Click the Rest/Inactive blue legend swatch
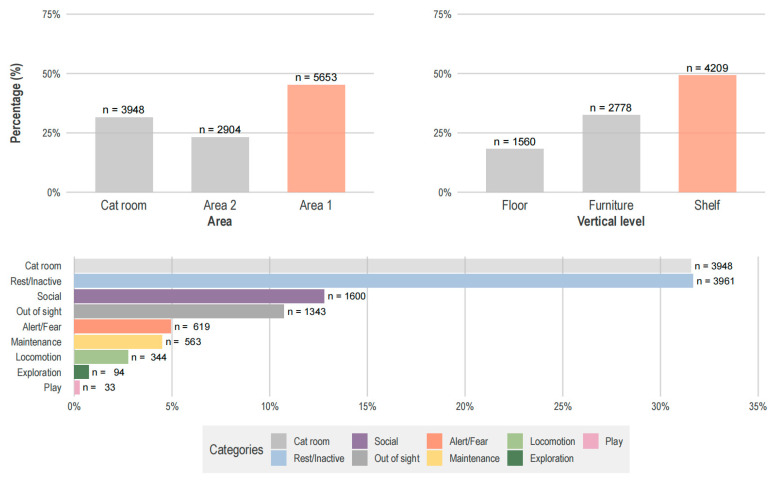Screen dimensions: 780x482 point(279,458)
